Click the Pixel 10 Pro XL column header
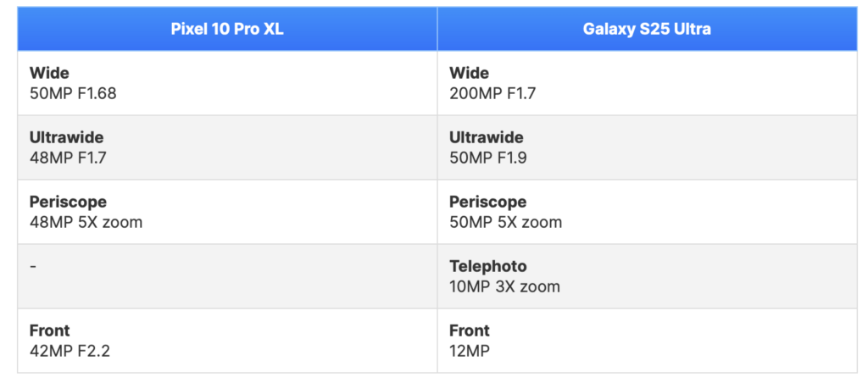This screenshot has width=868, height=383. point(227,30)
